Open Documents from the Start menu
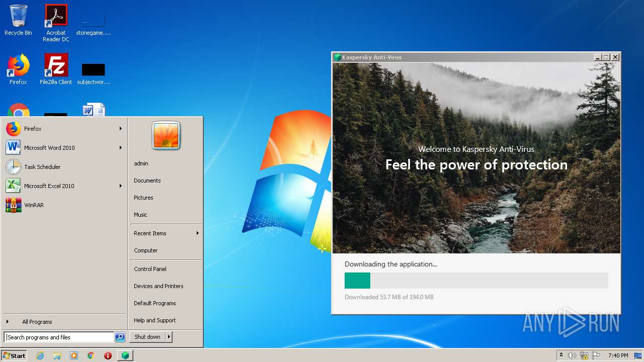This screenshot has width=644, height=362. click(x=147, y=180)
